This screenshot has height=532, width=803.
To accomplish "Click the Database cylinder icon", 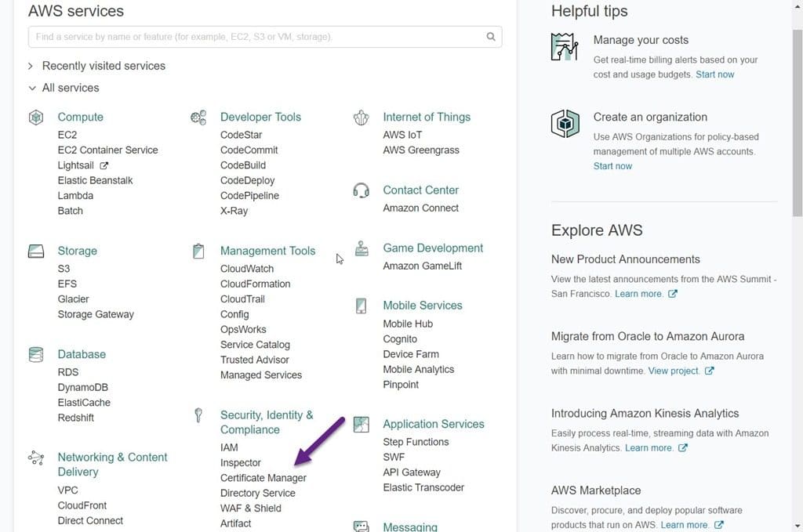I will pyautogui.click(x=36, y=354).
